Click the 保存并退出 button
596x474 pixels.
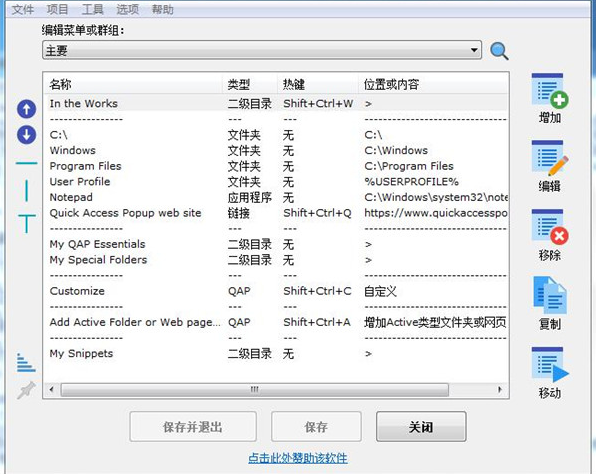tap(193, 426)
